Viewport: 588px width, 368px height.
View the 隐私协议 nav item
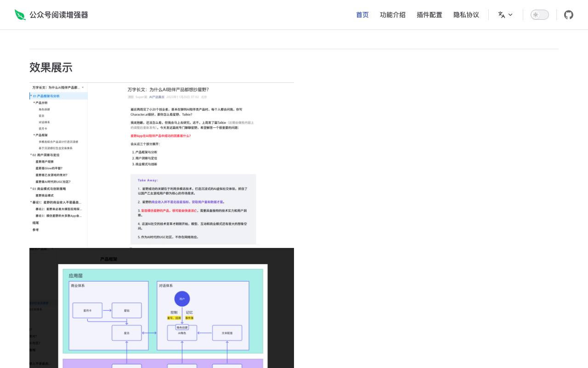(466, 15)
